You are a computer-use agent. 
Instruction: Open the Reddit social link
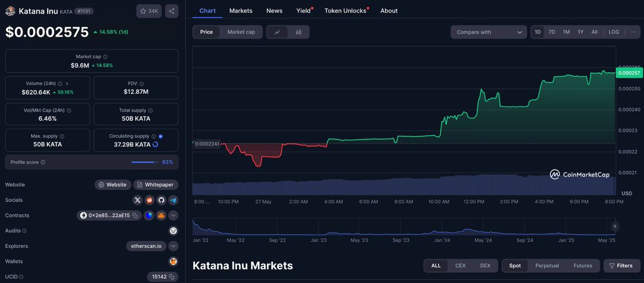point(149,200)
